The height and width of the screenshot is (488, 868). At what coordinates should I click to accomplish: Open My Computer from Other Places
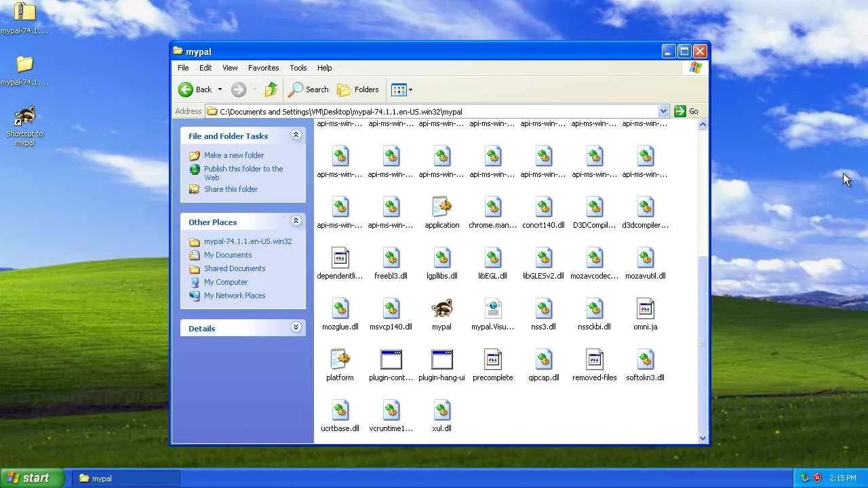point(226,282)
